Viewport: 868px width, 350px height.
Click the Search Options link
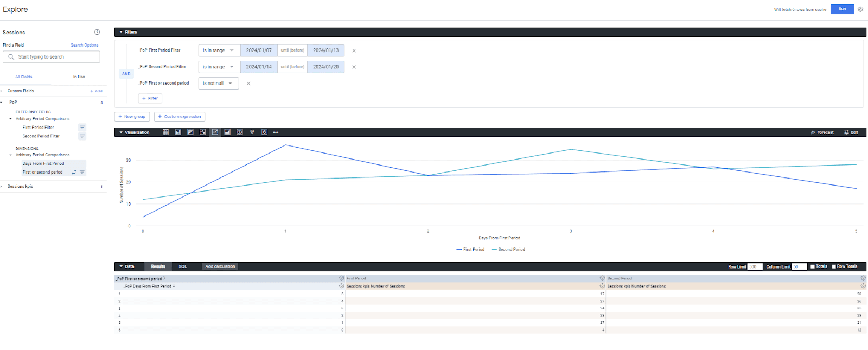[x=85, y=45]
